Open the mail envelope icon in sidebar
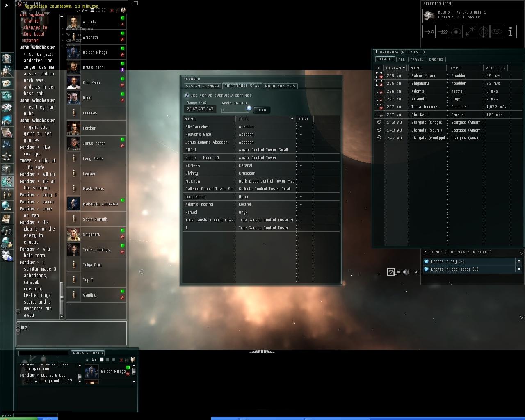This screenshot has height=420, width=525. [7, 83]
